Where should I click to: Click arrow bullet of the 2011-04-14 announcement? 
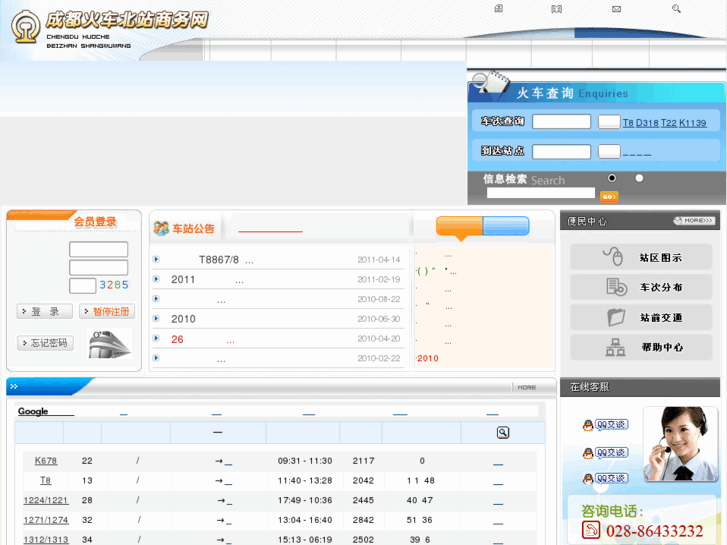(156, 259)
